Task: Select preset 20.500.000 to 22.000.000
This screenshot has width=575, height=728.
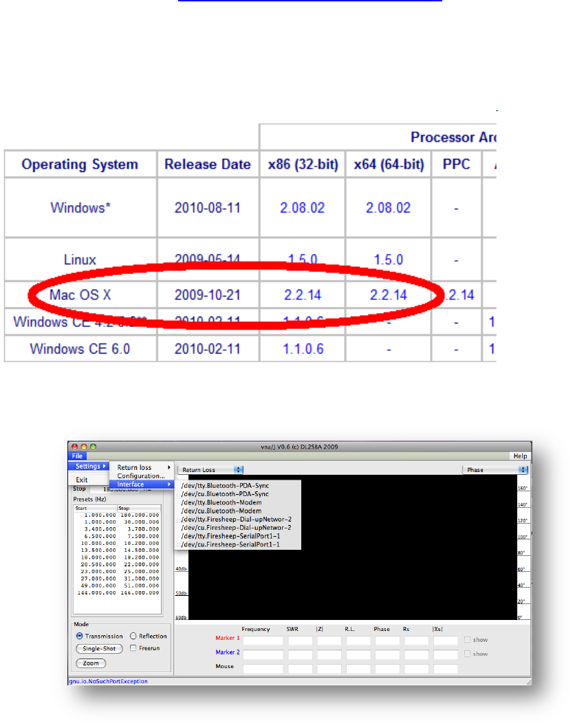Action: click(118, 564)
